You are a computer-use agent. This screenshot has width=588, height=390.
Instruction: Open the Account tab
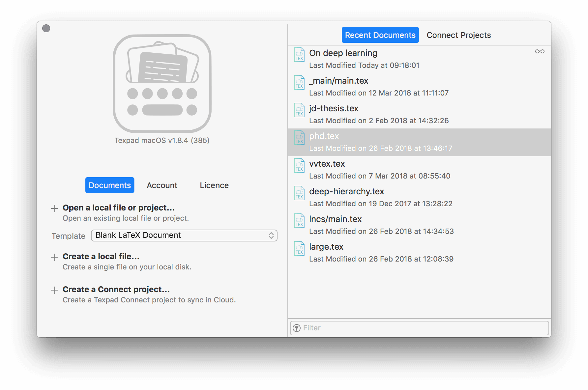coord(162,185)
